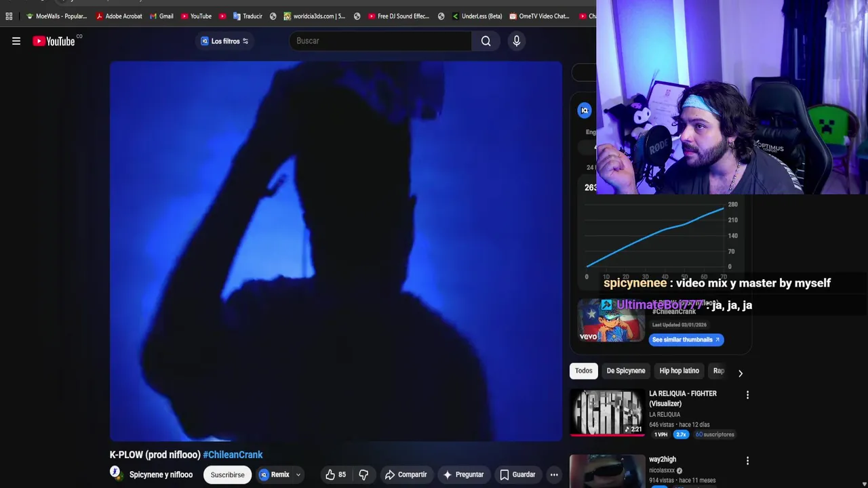868x488 pixels.
Task: Click the Compartir share button
Action: pyautogui.click(x=406, y=474)
